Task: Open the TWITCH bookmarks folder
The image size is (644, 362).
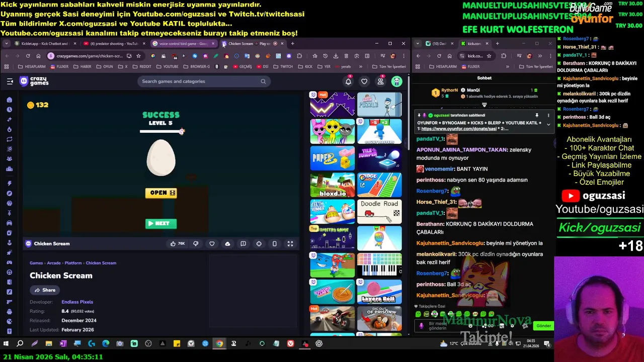Action: pos(283,66)
